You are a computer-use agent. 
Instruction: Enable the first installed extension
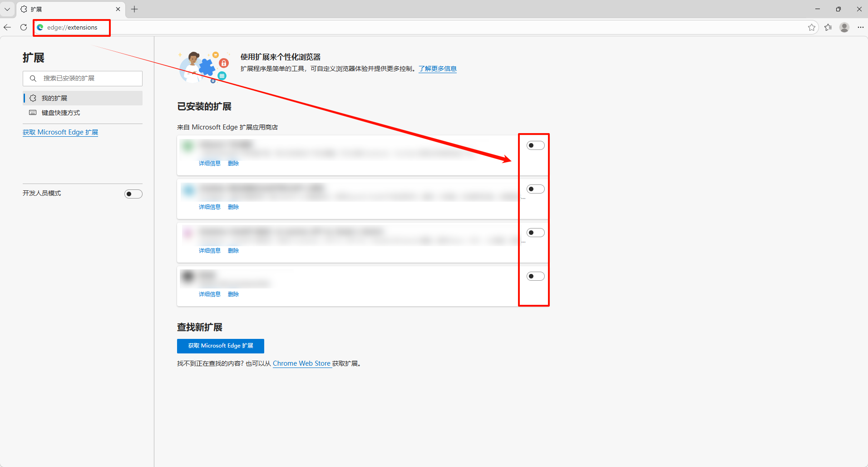(x=535, y=145)
